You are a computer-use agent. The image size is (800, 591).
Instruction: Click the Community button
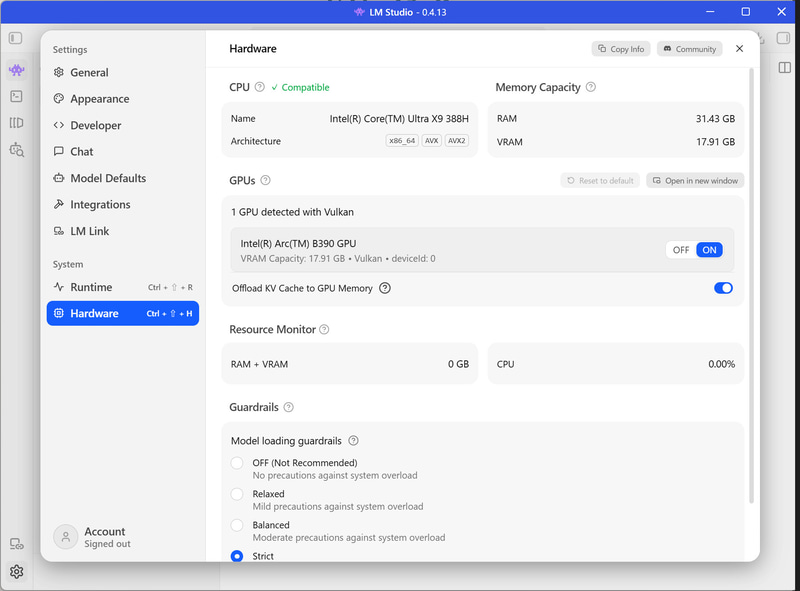(x=690, y=49)
